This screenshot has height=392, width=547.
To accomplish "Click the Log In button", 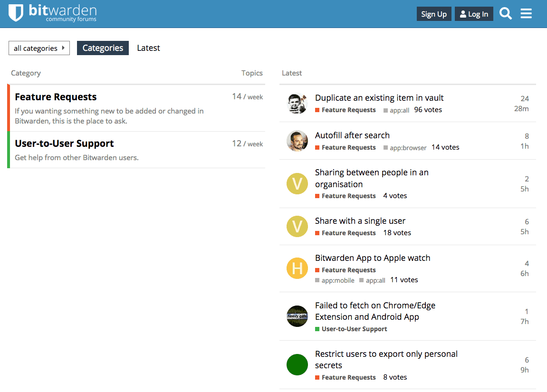I will tap(474, 14).
